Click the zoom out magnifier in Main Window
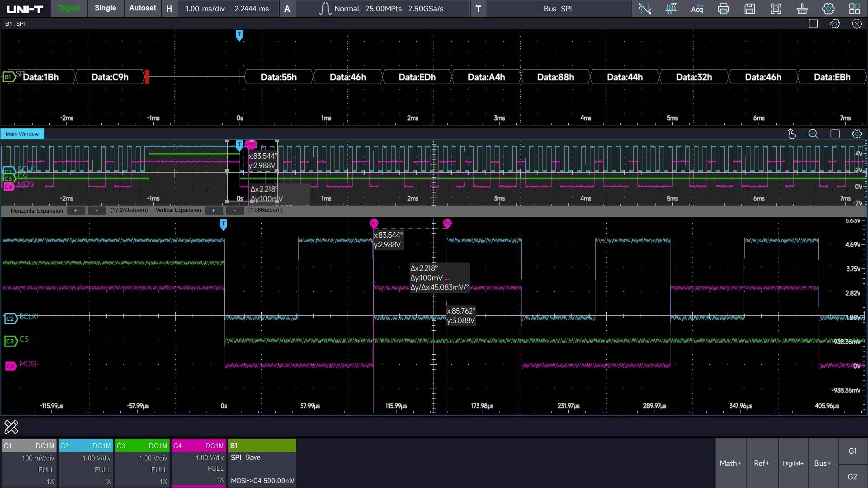 tap(813, 134)
